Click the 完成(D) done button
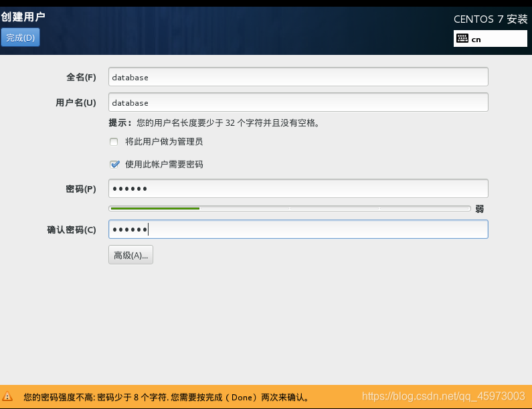Screen dimensions: 532x409 pyautogui.click(x=20, y=37)
